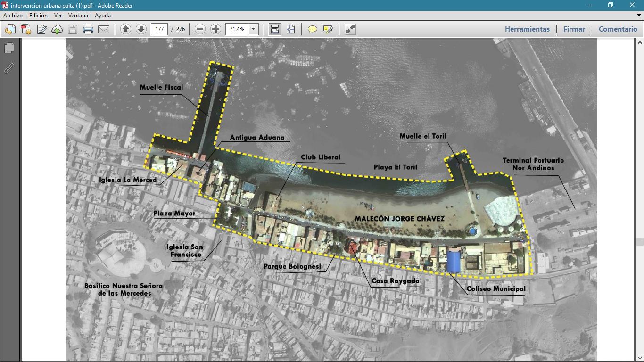Screen dimensions: 644x362
Task: Click the total page count "276"
Action: pyautogui.click(x=181, y=29)
